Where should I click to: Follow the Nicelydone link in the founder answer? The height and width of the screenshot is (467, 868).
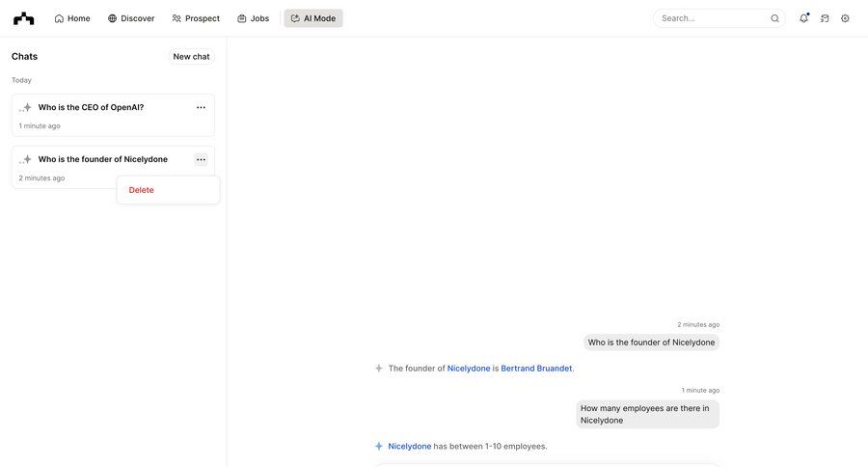pos(469,369)
